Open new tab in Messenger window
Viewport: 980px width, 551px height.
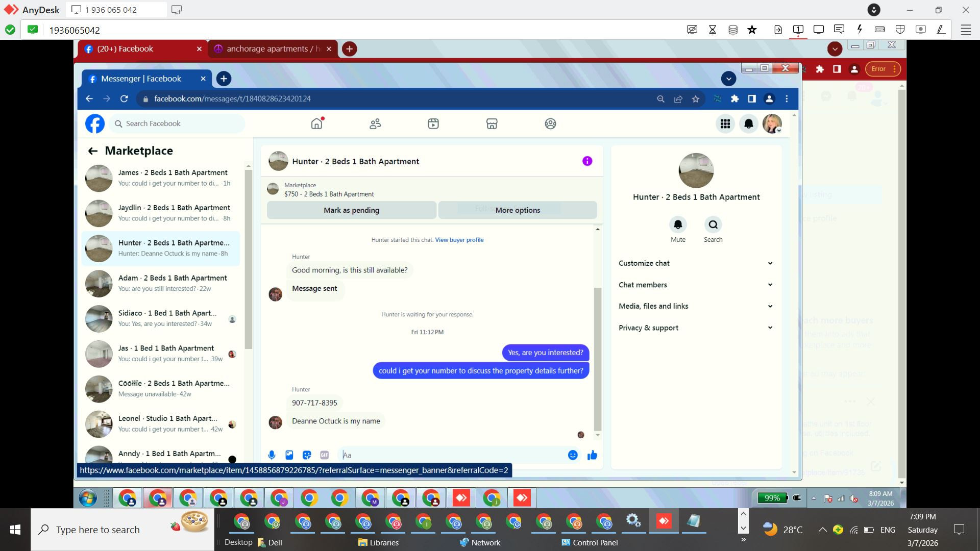click(x=224, y=79)
